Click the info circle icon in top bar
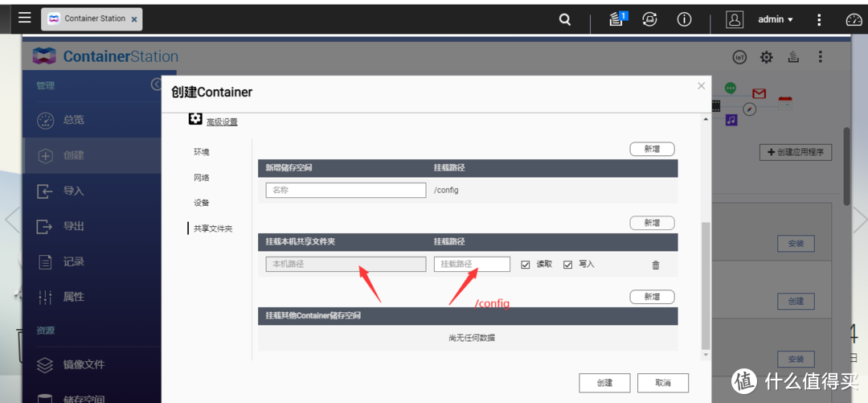This screenshot has width=868, height=403. coord(684,19)
